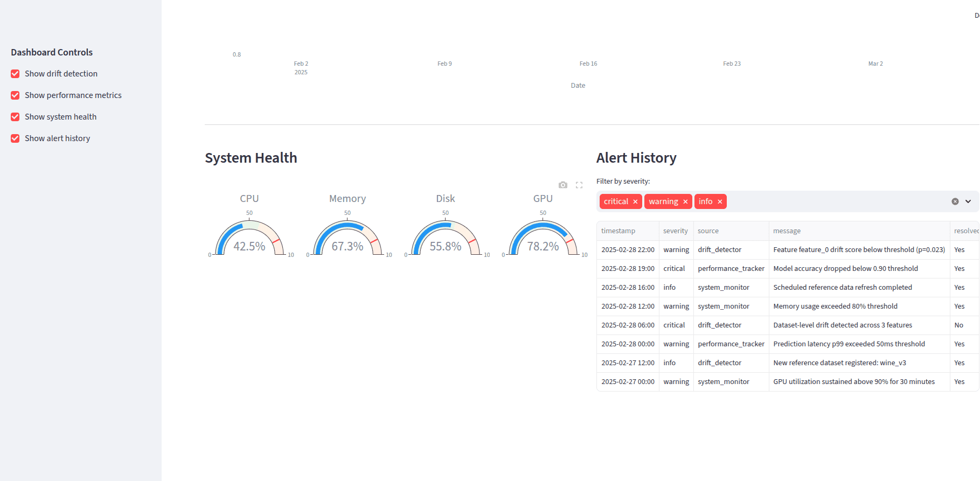Select 'drift_detector' source in 22:00 row
Image resolution: width=980 pixels, height=481 pixels.
pyautogui.click(x=731, y=250)
